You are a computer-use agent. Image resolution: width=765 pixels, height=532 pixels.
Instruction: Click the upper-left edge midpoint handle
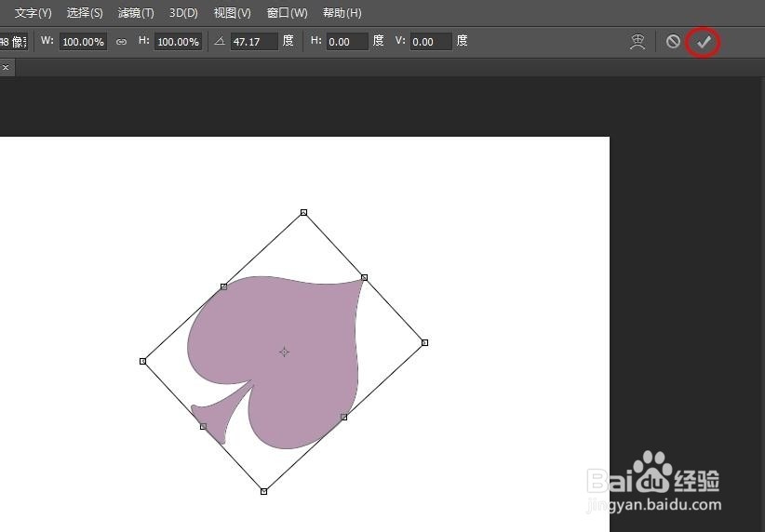(223, 286)
